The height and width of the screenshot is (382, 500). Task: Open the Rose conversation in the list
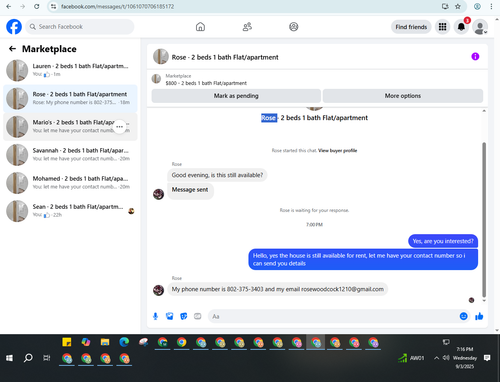[70, 98]
